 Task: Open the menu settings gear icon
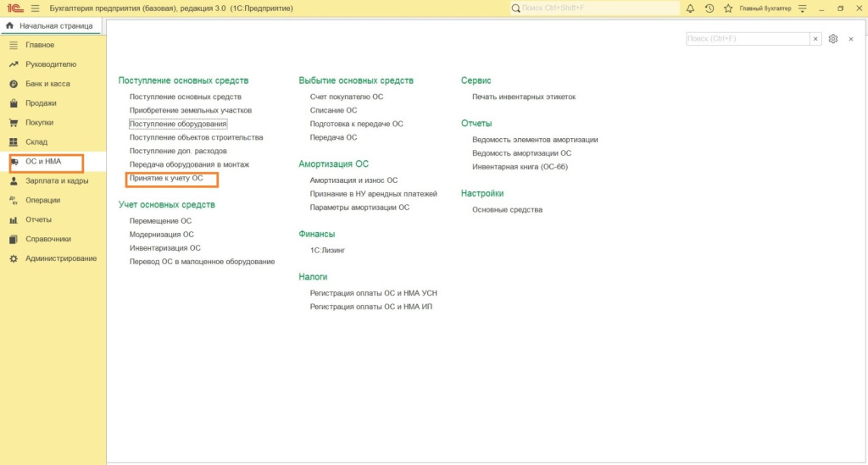click(833, 39)
